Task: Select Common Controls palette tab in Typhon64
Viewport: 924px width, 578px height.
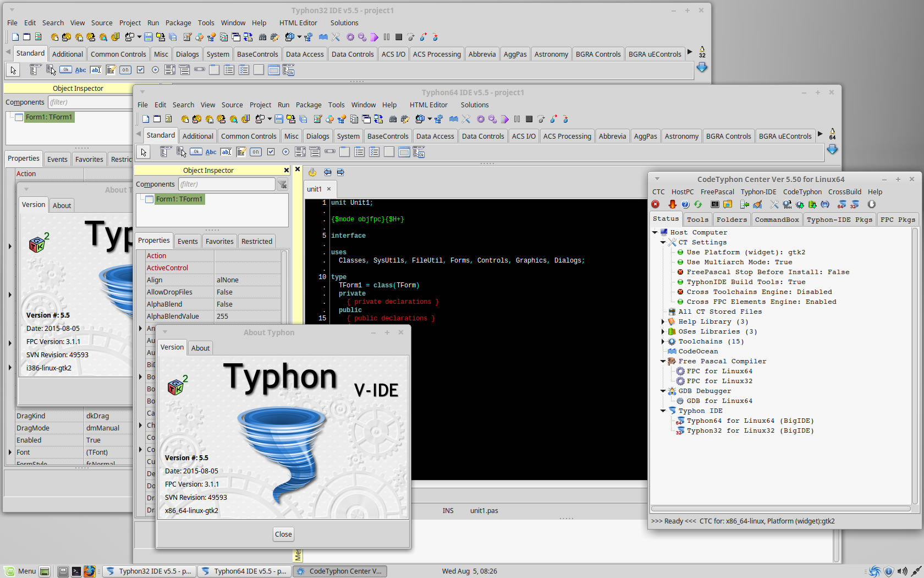Action: click(x=249, y=136)
